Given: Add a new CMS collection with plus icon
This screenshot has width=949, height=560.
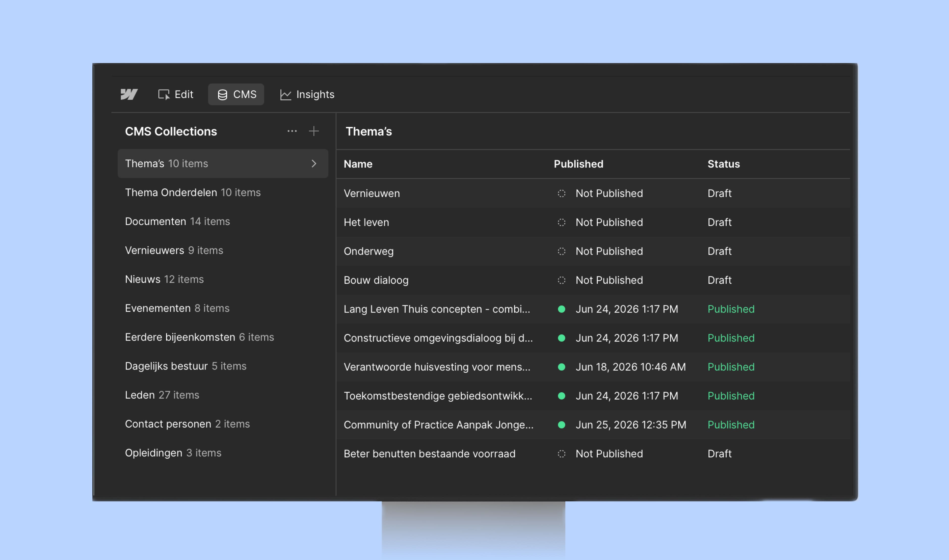Looking at the screenshot, I should click(314, 131).
